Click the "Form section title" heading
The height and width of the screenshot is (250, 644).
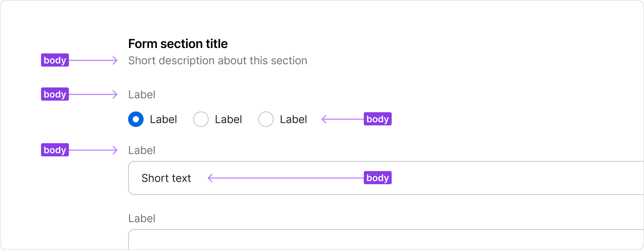click(x=178, y=44)
